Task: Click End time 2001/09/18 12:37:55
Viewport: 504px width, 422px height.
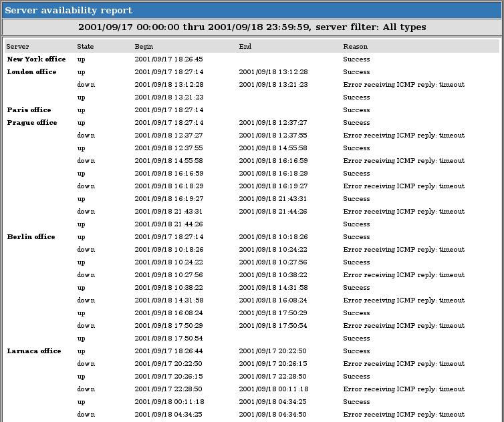Action: pyautogui.click(x=273, y=135)
